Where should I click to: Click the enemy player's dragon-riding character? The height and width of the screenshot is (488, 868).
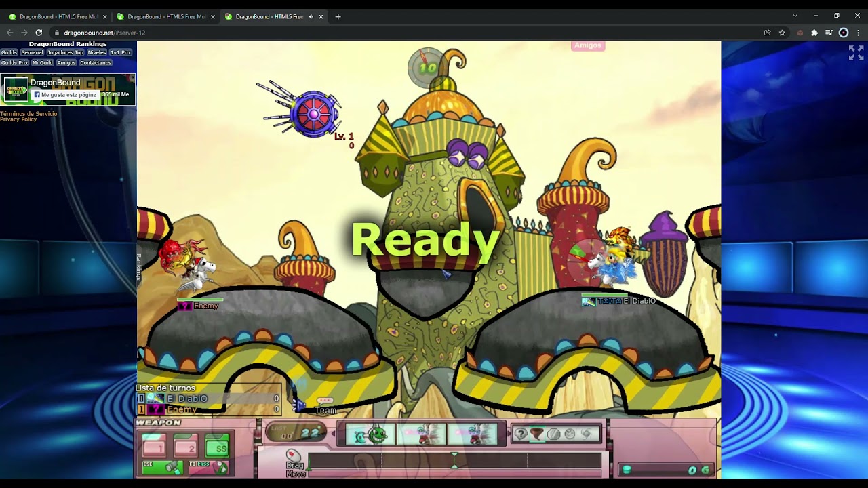pos(188,265)
